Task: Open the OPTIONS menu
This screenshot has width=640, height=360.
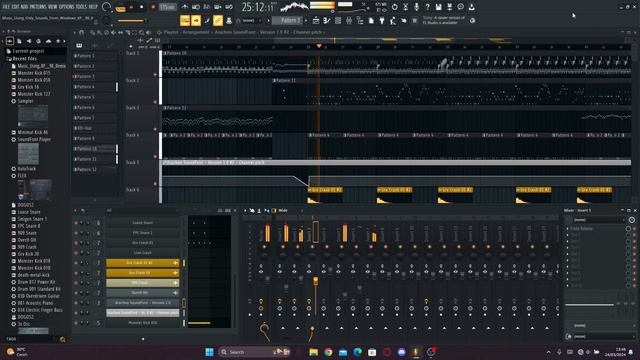Action: 67,7
